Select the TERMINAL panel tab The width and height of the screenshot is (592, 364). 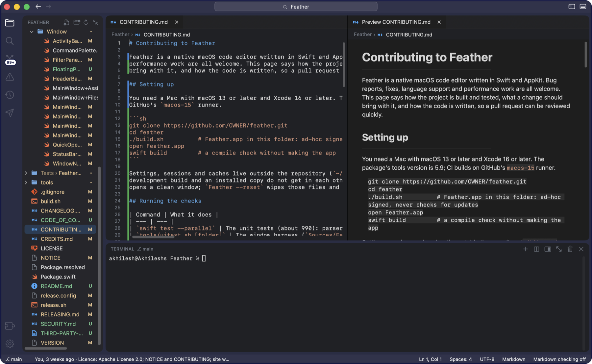(x=122, y=249)
